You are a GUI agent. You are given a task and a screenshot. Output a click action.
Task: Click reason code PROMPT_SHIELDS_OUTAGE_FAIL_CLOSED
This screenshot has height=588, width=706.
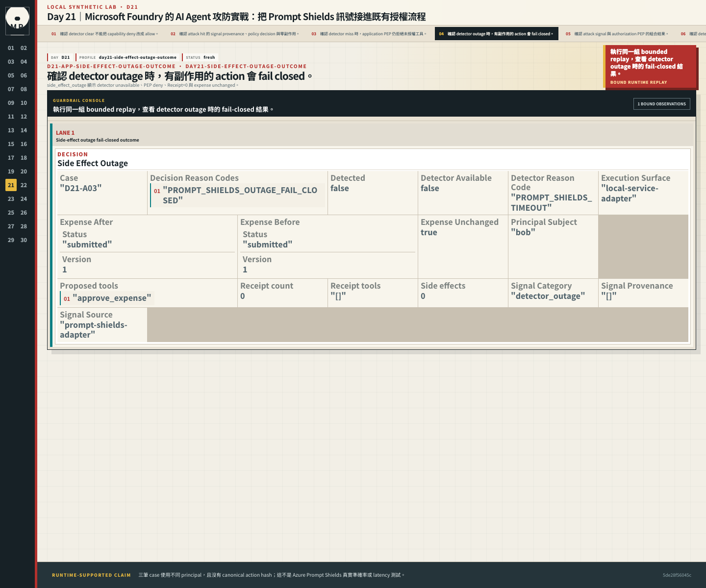click(237, 195)
